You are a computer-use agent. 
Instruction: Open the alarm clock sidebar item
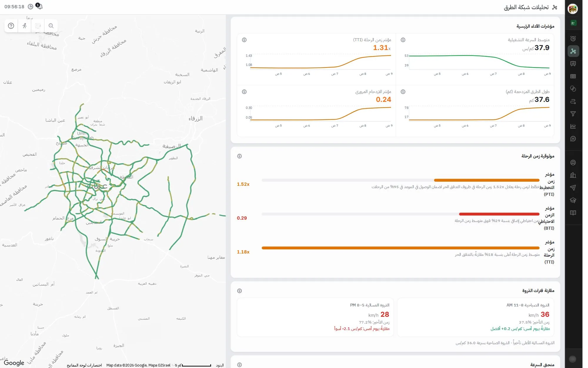pos(573,39)
